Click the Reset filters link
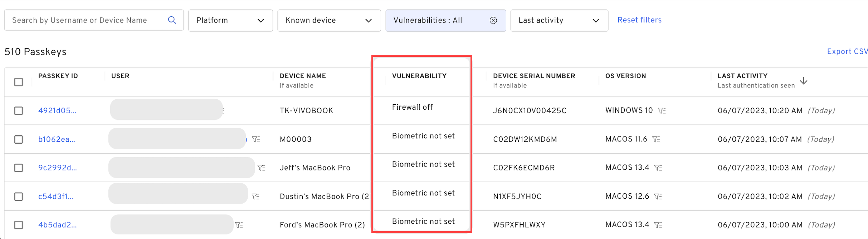The height and width of the screenshot is (239, 868). pos(639,20)
